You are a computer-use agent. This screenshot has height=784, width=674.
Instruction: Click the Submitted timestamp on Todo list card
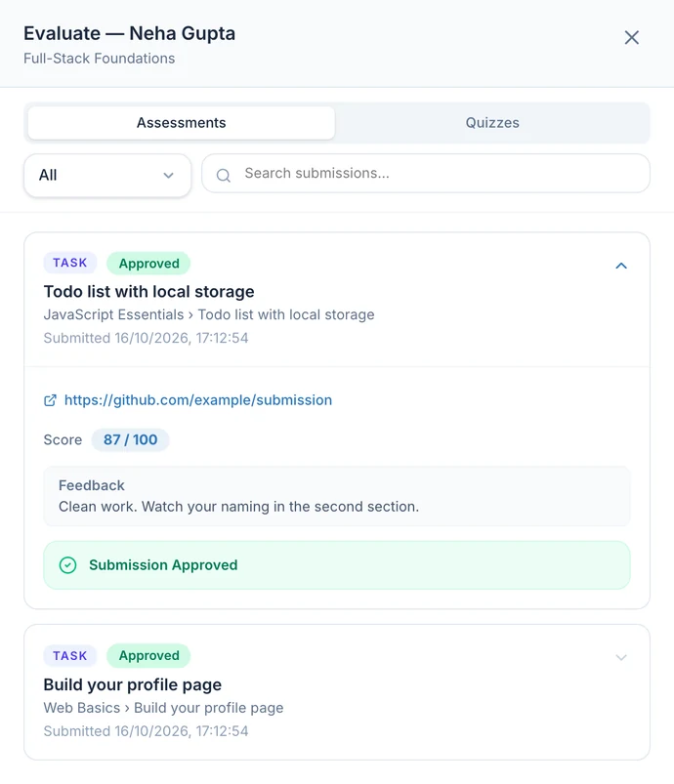coord(147,338)
